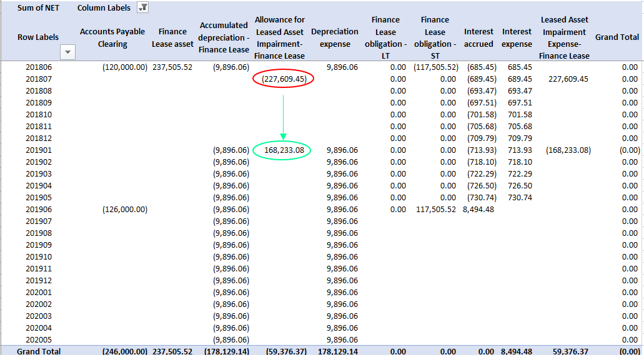Select Finance Lease obligation - LT header
The height and width of the screenshot is (355, 644).
(385, 38)
